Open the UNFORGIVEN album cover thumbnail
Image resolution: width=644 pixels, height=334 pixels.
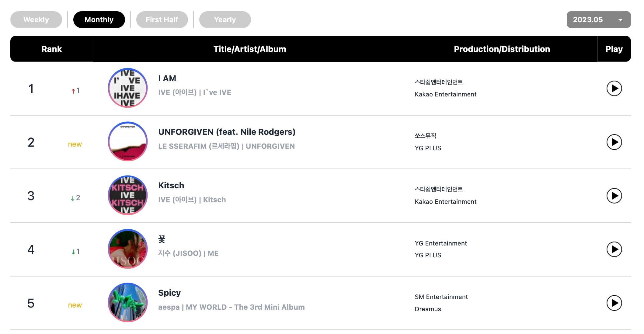coord(128,141)
